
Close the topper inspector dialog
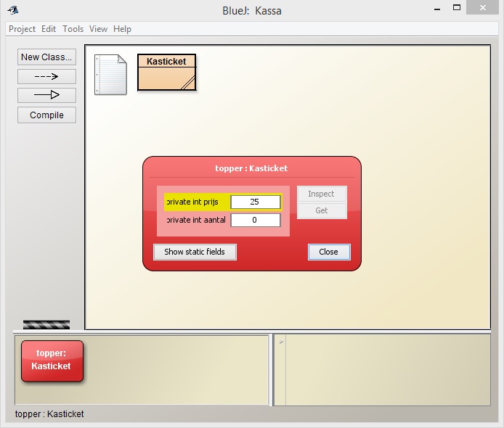(x=329, y=252)
